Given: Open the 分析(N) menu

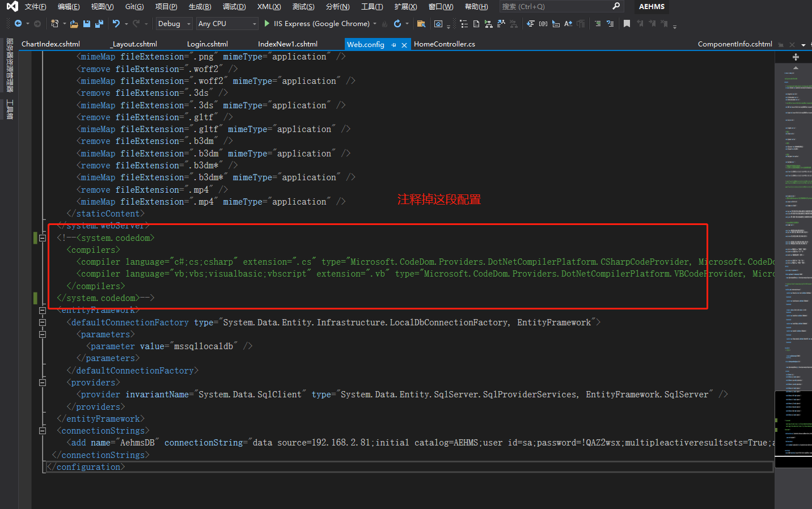Looking at the screenshot, I should tap(337, 7).
